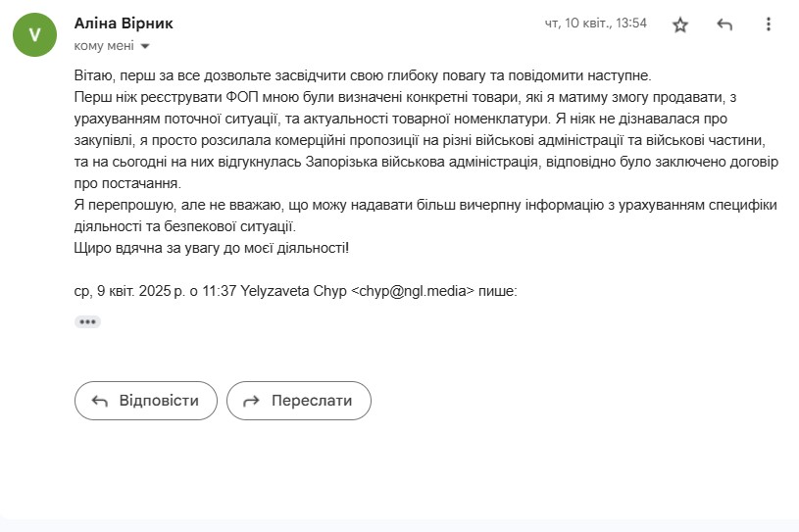The width and height of the screenshot is (799, 532).
Task: Click the timestamp чт, 10 квіт., 13:54
Action: tap(596, 24)
